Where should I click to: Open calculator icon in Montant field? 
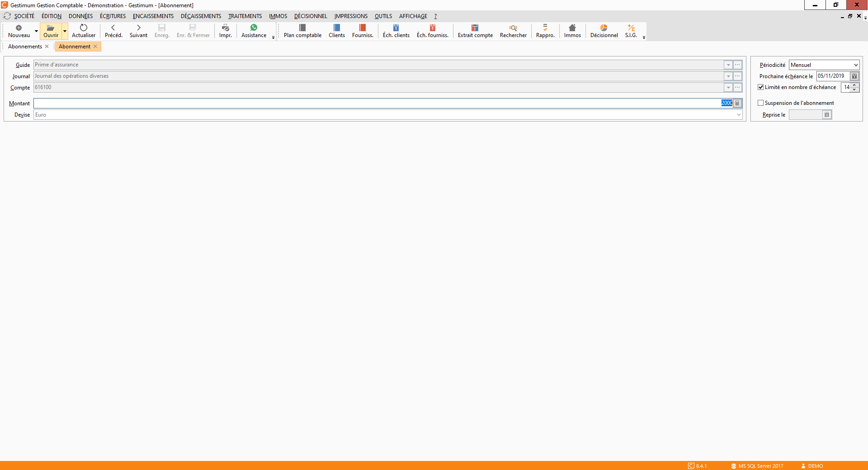[737, 103]
